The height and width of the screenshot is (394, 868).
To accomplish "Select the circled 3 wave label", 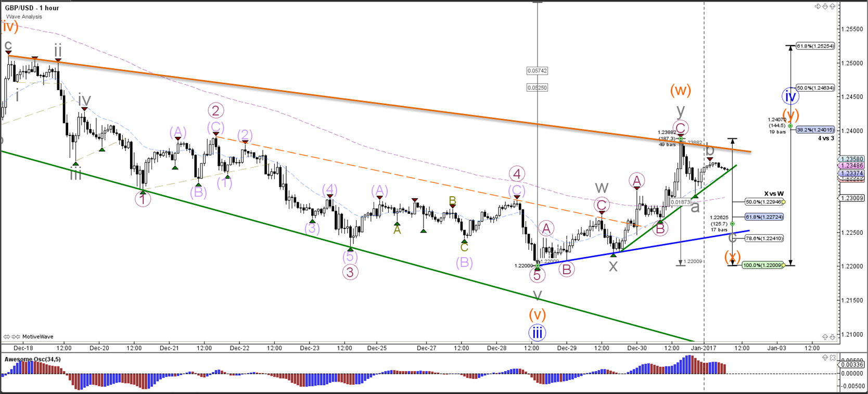I will pos(350,272).
